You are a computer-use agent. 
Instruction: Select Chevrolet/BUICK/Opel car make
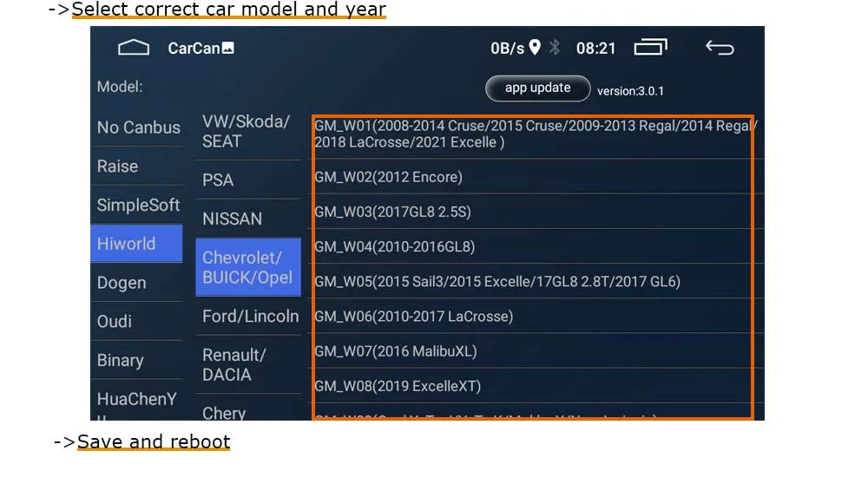tap(248, 267)
